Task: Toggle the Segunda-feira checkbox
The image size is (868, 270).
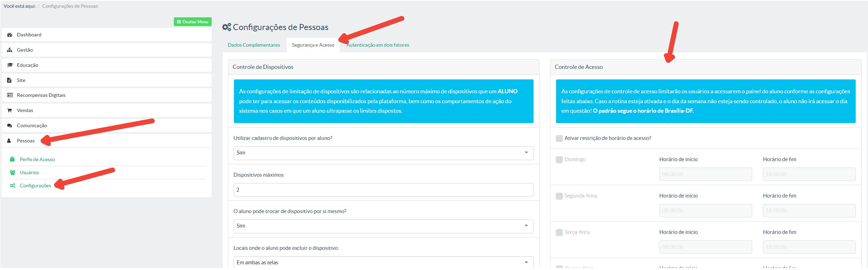Action: (559, 196)
